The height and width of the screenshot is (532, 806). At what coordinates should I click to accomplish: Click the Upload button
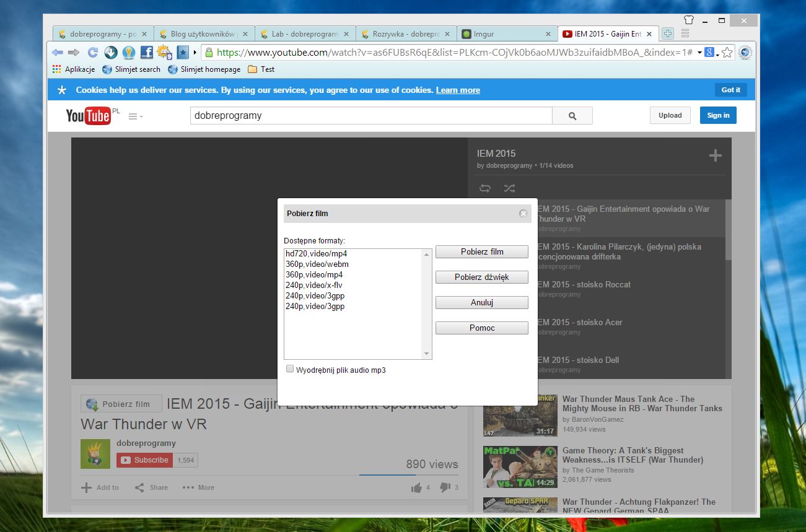tap(670, 115)
